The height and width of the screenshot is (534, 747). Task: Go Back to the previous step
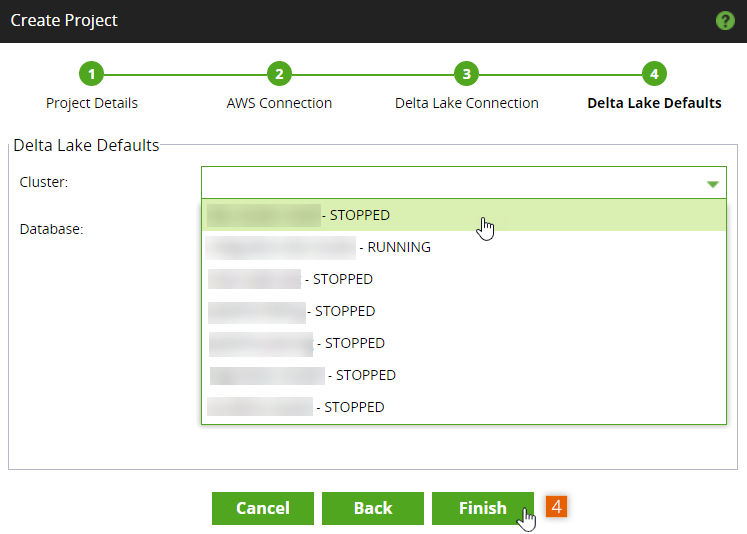pos(373,508)
